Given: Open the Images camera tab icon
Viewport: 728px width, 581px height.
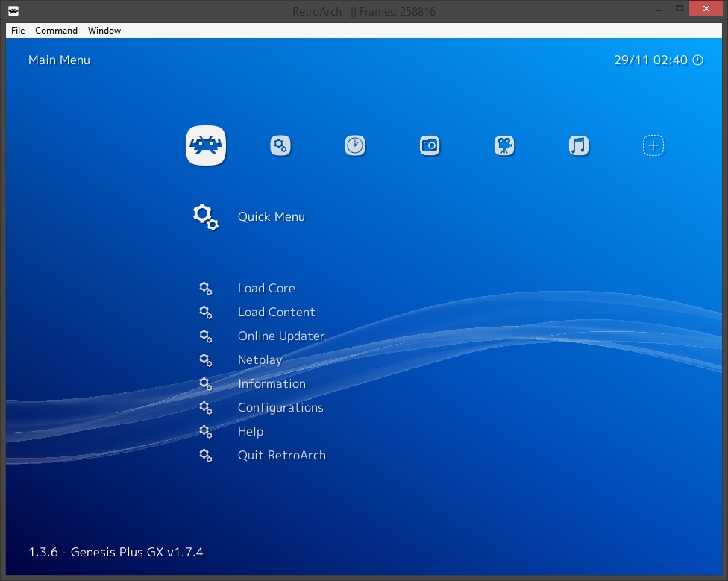Looking at the screenshot, I should pos(430,145).
